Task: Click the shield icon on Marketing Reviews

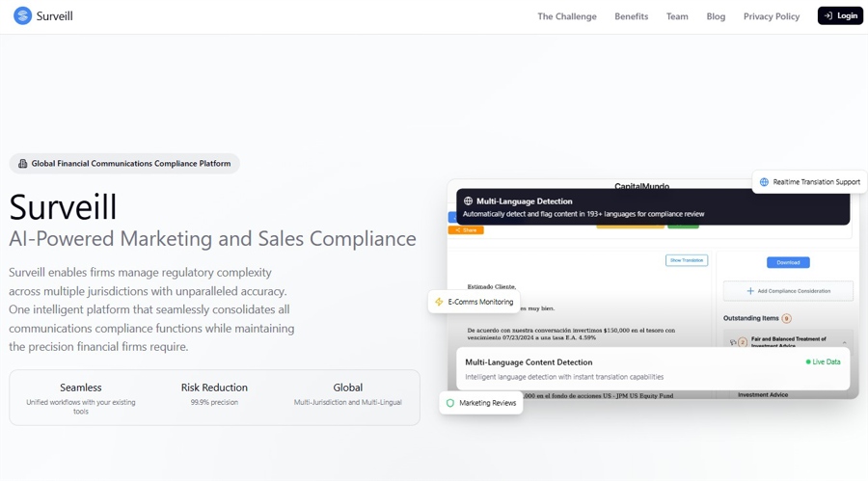Action: click(x=450, y=403)
